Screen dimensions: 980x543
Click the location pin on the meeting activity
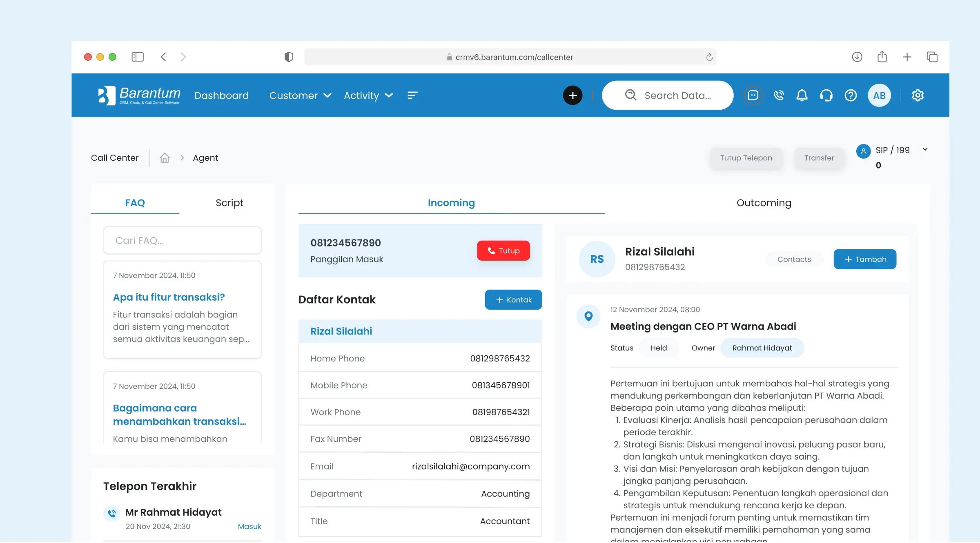pos(588,316)
